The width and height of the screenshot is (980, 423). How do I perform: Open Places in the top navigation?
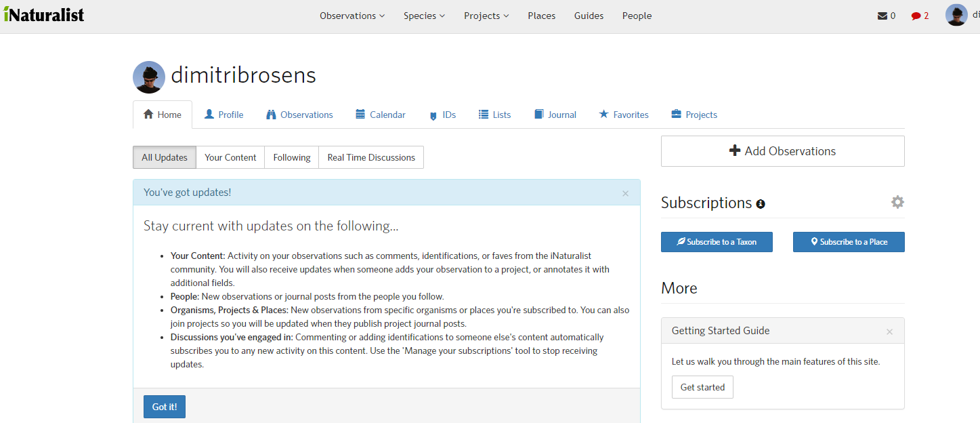(x=542, y=16)
